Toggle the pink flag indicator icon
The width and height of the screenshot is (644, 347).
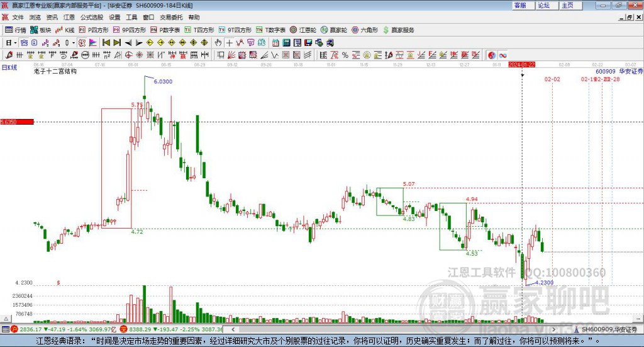(93, 43)
